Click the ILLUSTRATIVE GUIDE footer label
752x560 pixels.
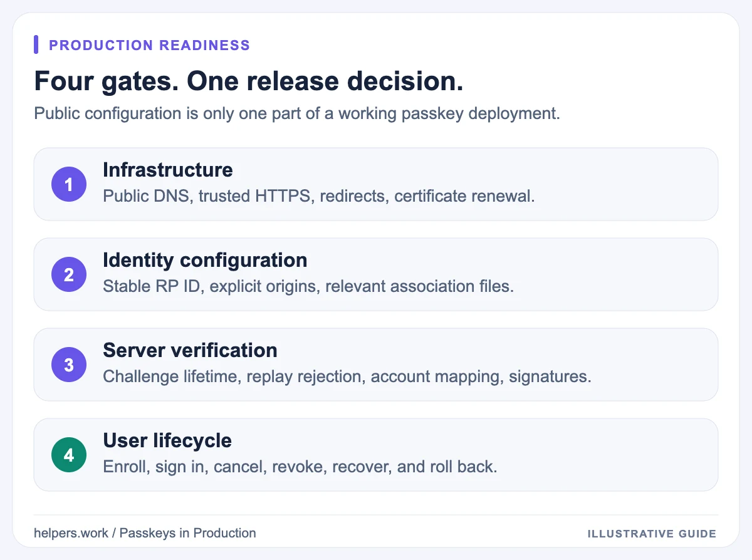(652, 534)
